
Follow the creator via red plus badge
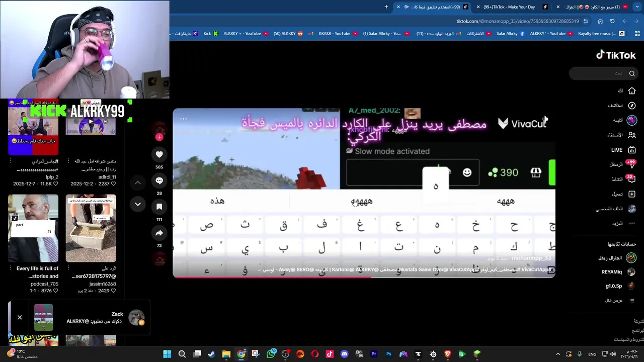[159, 137]
